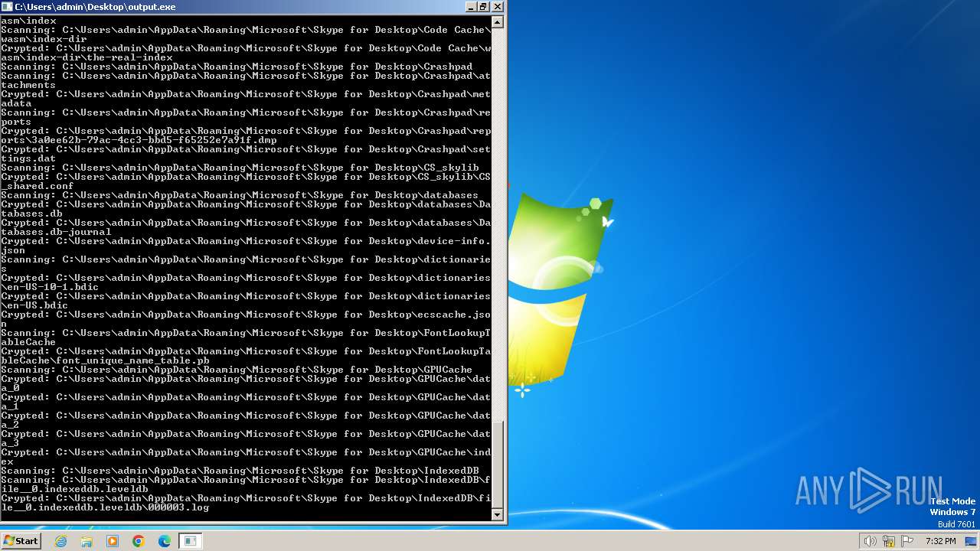
Task: Click the Scanning line ending Desktop\Crashpad
Action: tap(237, 67)
